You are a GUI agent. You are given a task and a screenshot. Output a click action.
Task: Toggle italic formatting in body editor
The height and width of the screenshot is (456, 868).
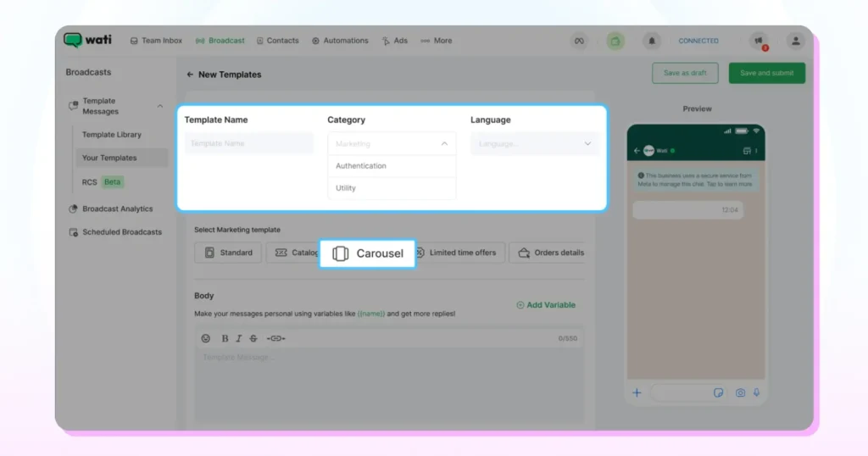coord(238,338)
